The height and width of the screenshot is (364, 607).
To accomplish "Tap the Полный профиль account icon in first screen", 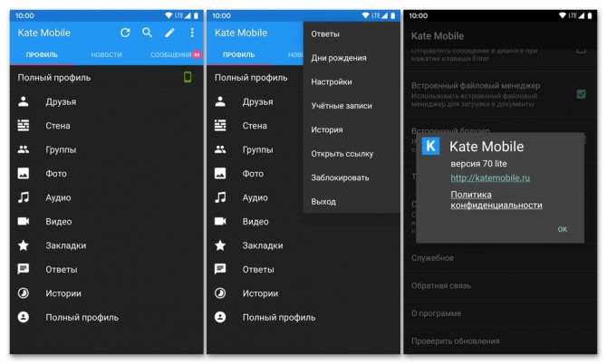I will 24,317.
